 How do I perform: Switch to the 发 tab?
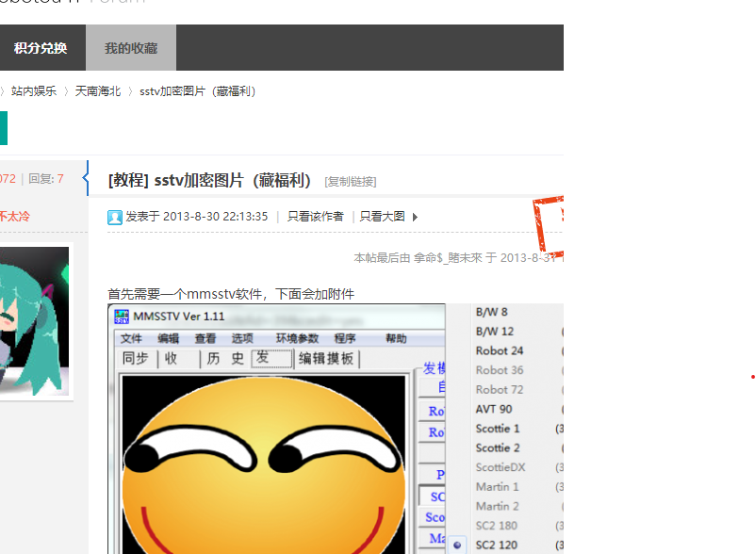click(271, 358)
